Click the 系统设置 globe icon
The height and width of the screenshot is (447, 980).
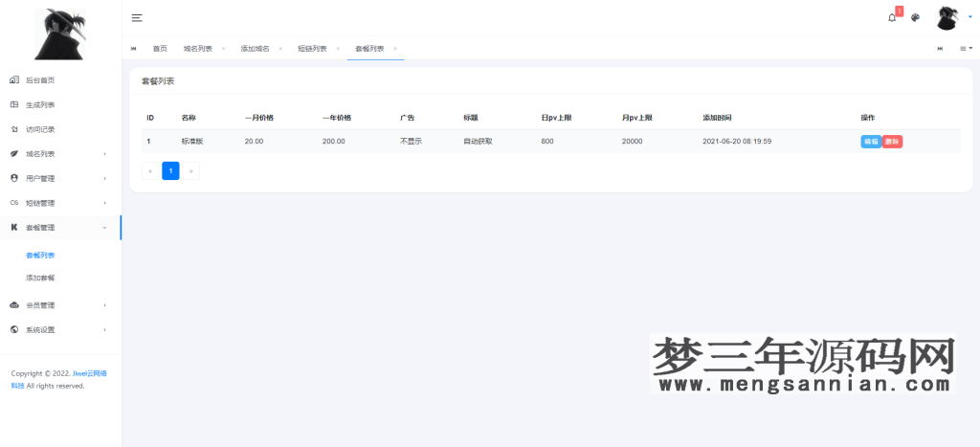click(x=14, y=329)
